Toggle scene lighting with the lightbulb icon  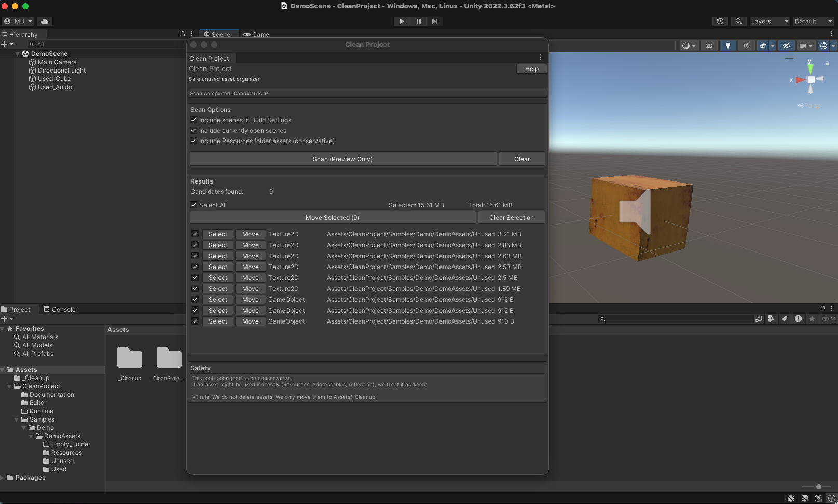coord(727,46)
